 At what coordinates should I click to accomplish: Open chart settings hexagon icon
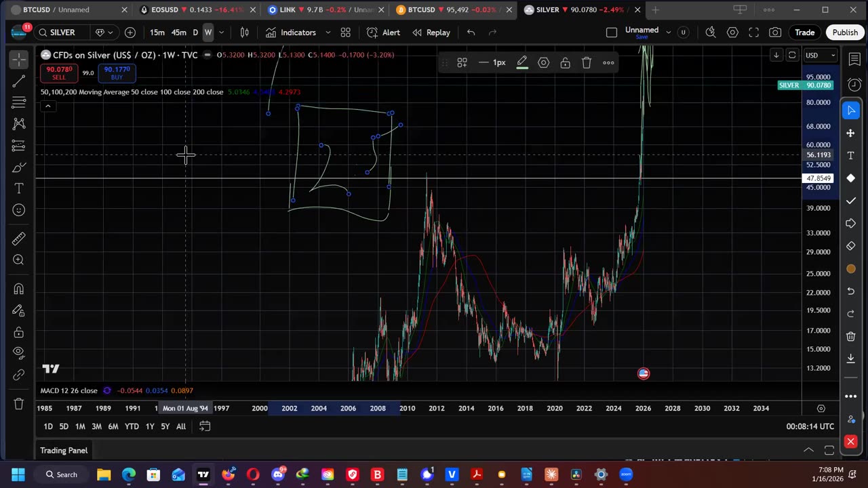[732, 33]
